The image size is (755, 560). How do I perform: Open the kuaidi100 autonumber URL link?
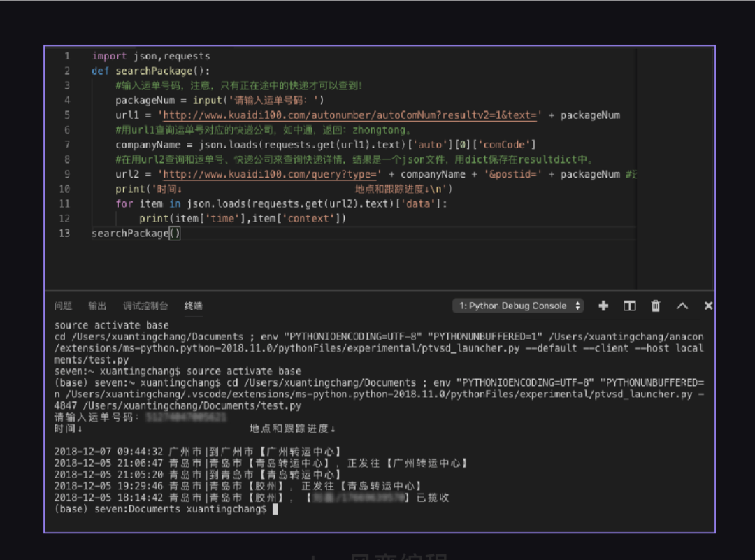pyautogui.click(x=350, y=115)
